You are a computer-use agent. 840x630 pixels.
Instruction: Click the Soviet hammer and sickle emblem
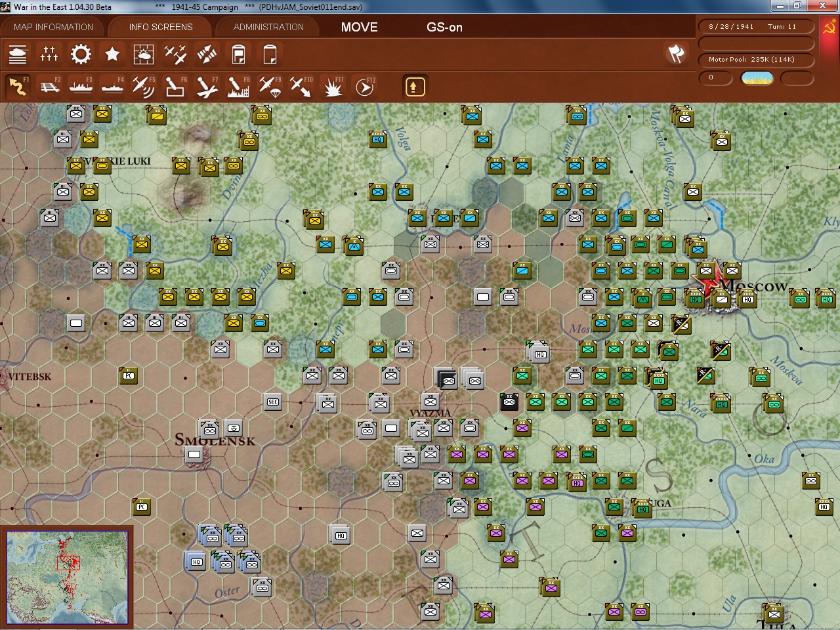click(829, 28)
